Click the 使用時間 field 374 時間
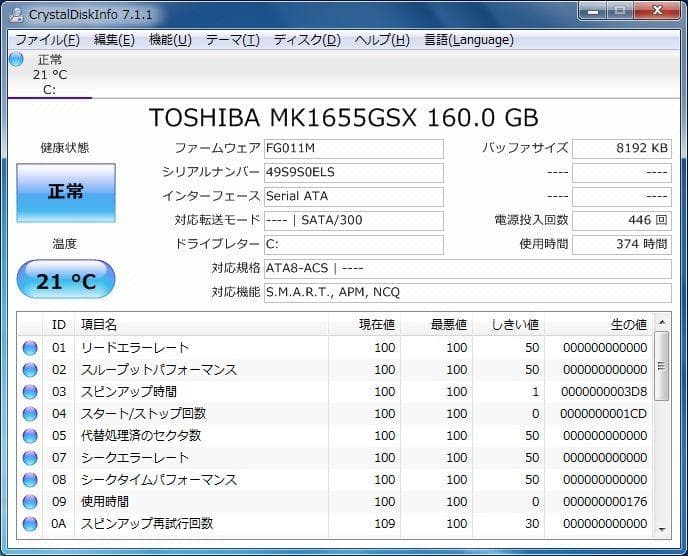Screen dimensions: 688x556 click(622, 244)
